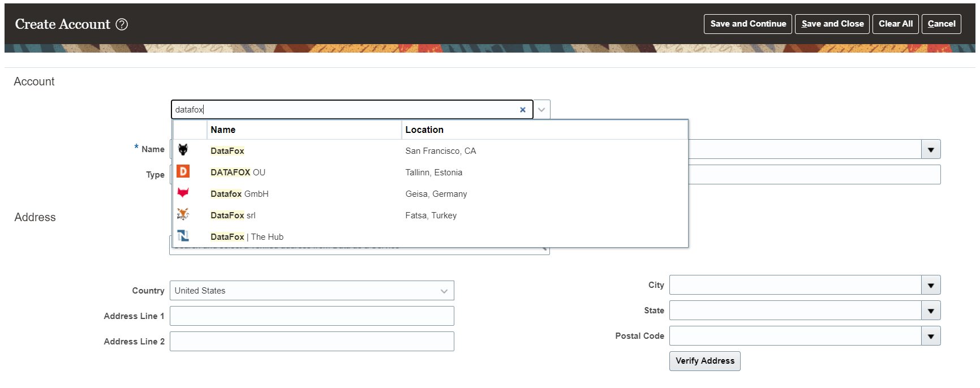Open the City dropdown arrow

(931, 286)
